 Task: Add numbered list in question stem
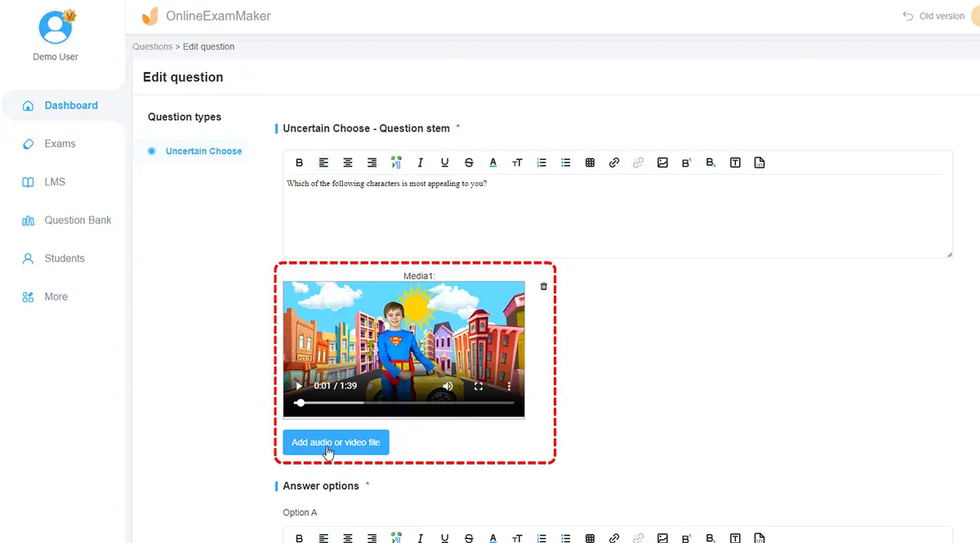pos(541,162)
